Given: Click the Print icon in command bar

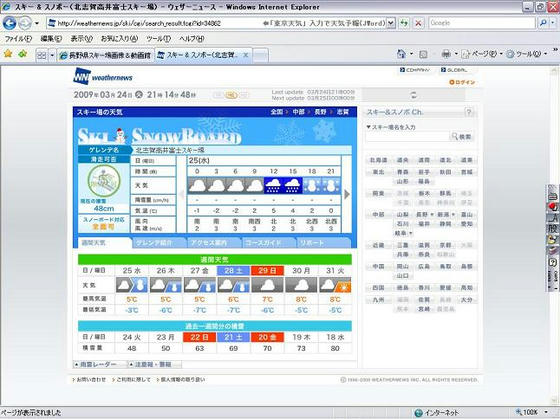Looking at the screenshot, I should [446, 54].
